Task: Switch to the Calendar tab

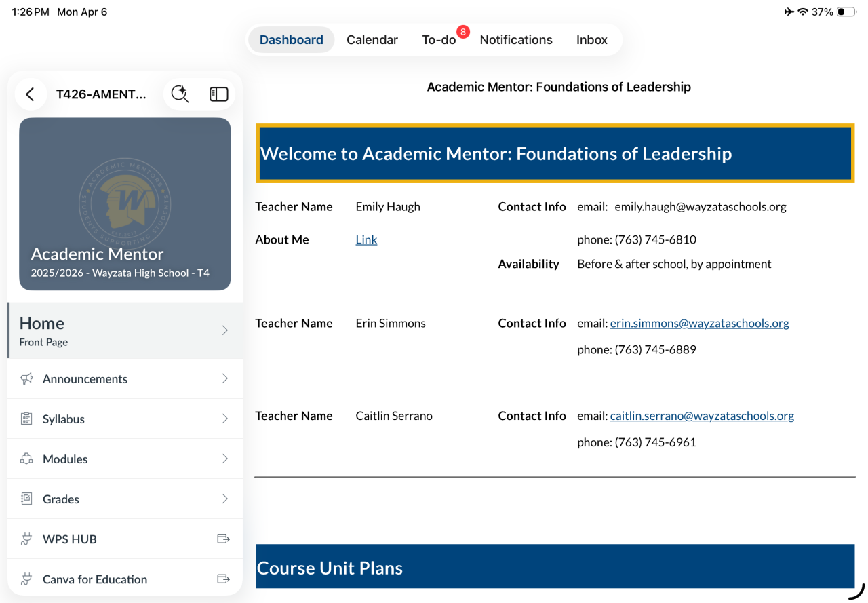Action: (x=372, y=40)
